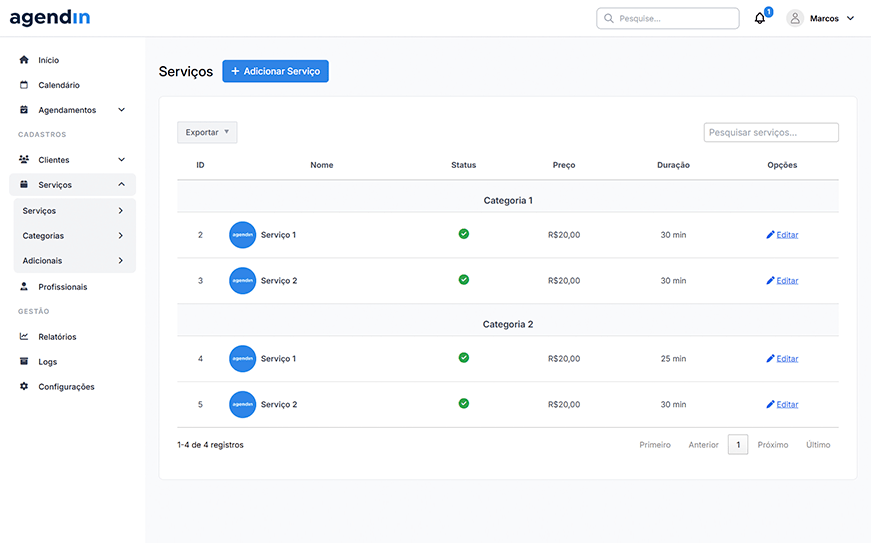Click the Serviços sidebar icon
This screenshot has width=871, height=543.
24,184
